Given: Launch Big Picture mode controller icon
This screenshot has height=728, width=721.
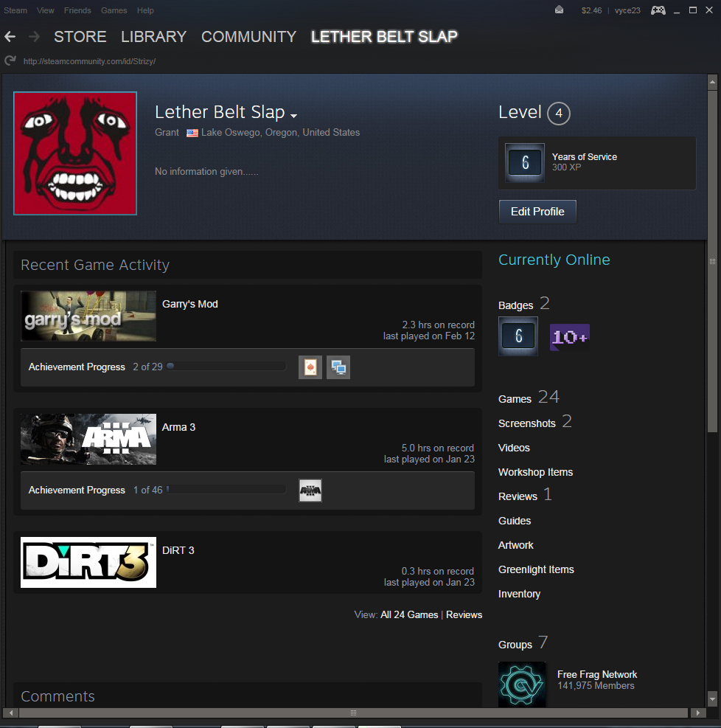Looking at the screenshot, I should [x=658, y=10].
